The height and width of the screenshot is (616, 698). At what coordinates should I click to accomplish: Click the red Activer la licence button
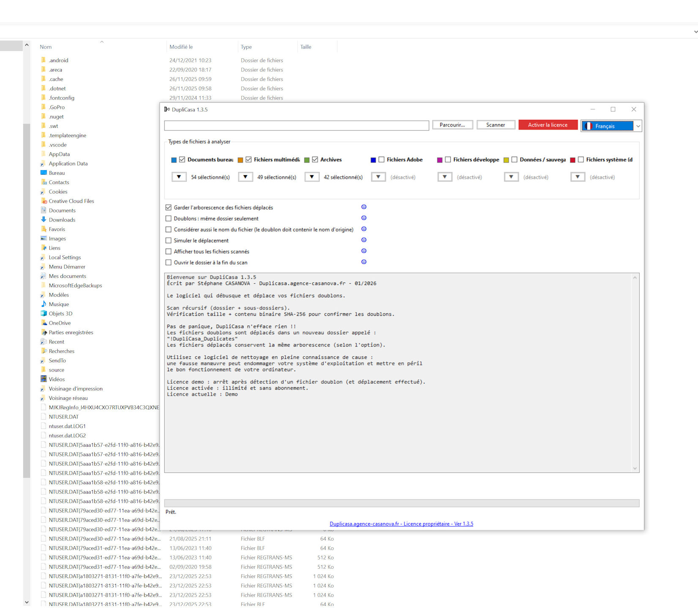pos(548,125)
